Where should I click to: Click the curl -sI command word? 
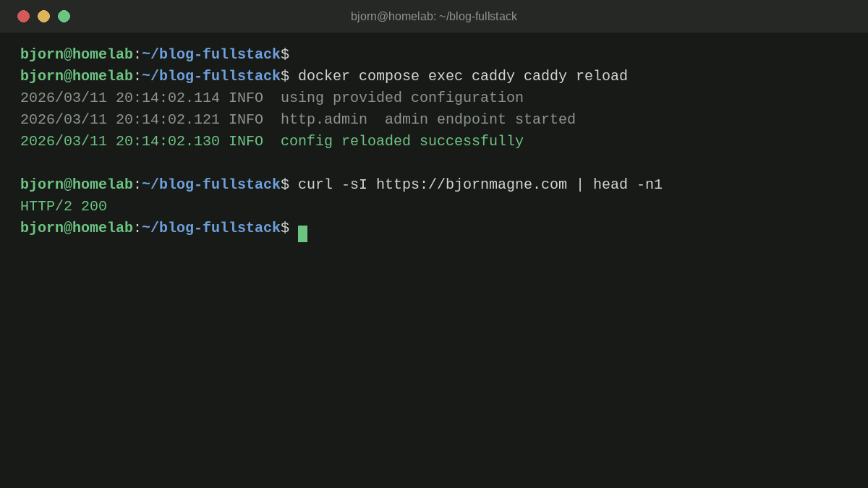[333, 185]
